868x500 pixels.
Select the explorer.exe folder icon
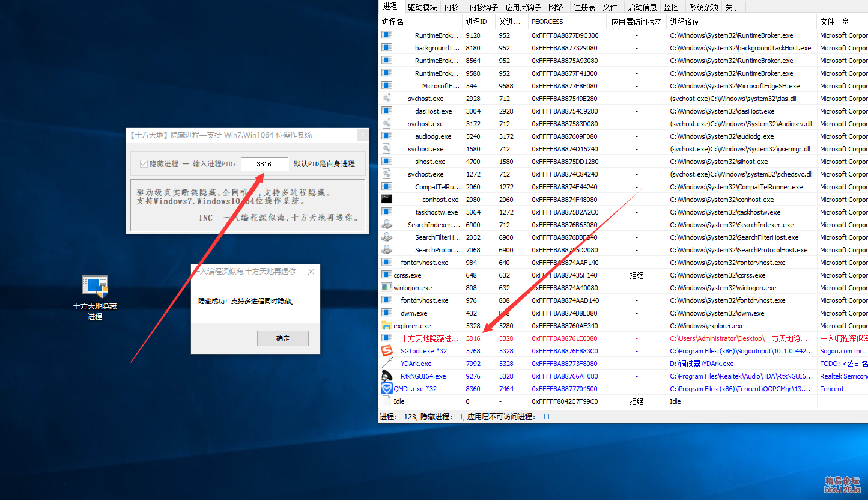(387, 326)
